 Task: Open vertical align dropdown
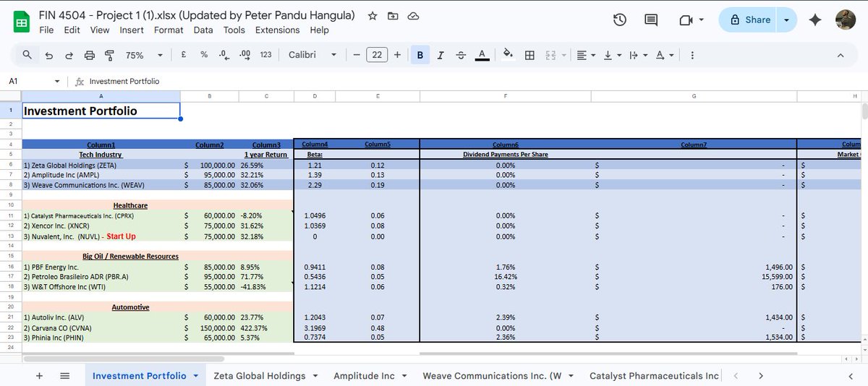click(x=612, y=55)
